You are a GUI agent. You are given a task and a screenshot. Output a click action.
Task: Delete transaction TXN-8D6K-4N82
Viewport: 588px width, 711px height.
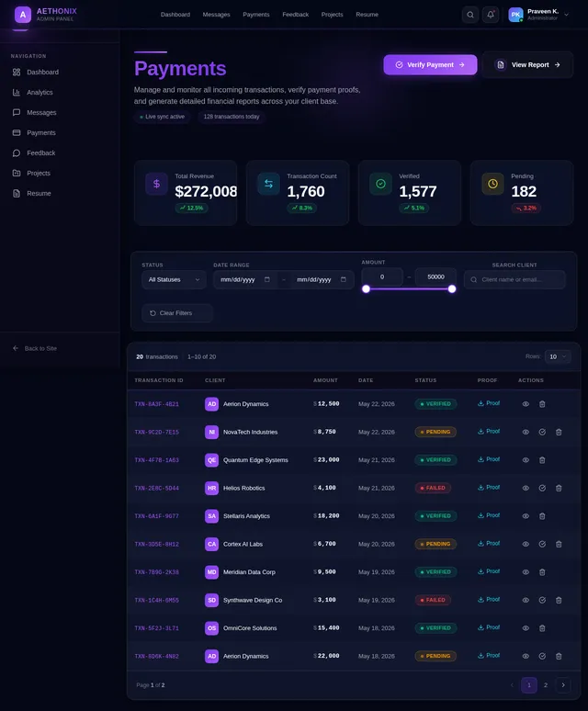coord(559,656)
